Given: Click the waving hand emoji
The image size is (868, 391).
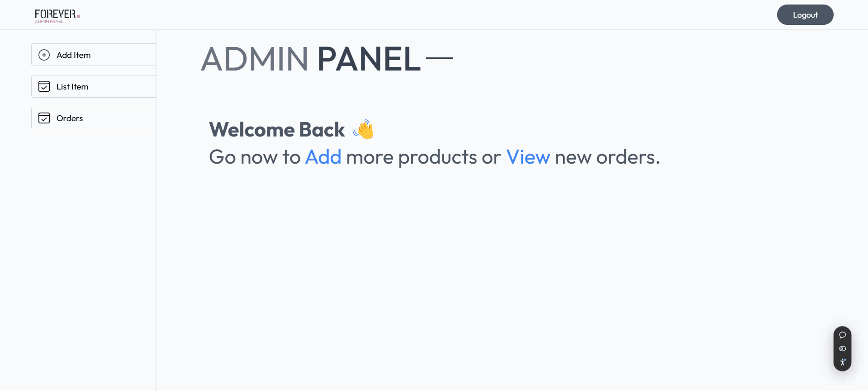Looking at the screenshot, I should [363, 129].
